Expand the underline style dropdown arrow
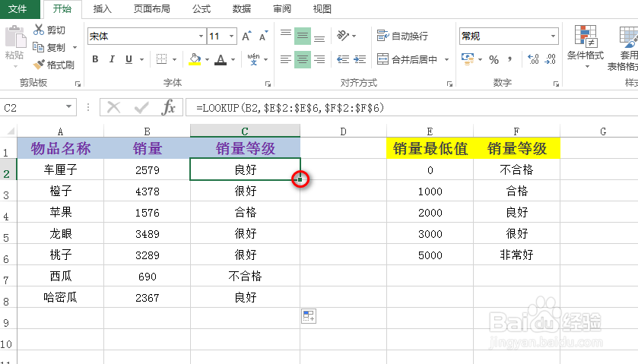 (x=141, y=59)
